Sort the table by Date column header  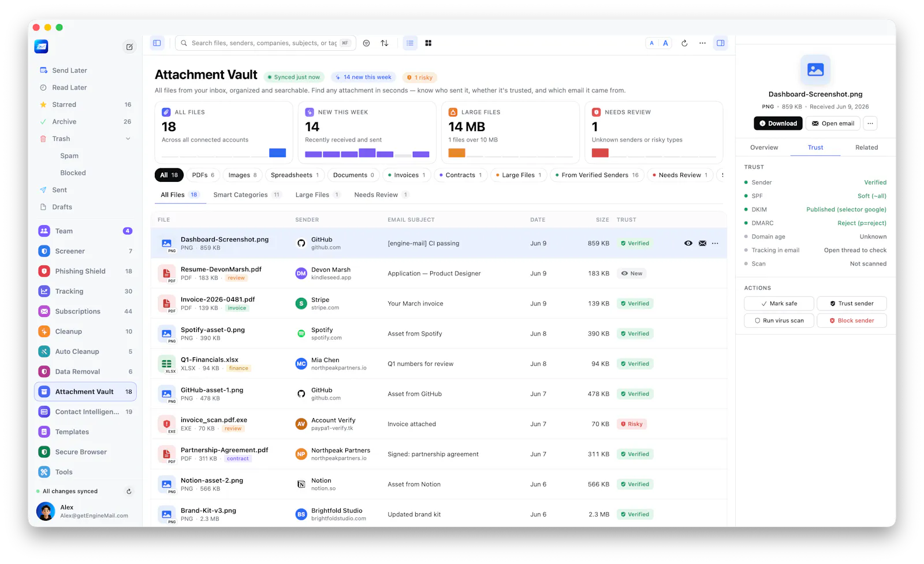[x=538, y=220]
